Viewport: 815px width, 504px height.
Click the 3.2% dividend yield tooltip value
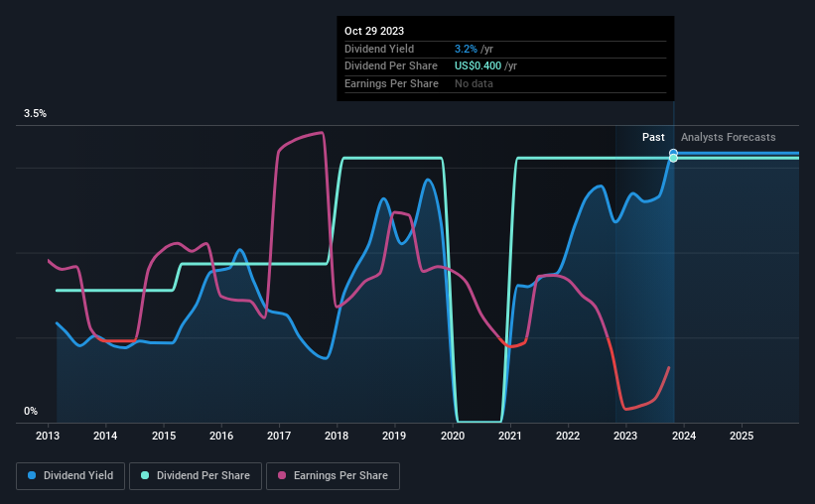pos(466,49)
